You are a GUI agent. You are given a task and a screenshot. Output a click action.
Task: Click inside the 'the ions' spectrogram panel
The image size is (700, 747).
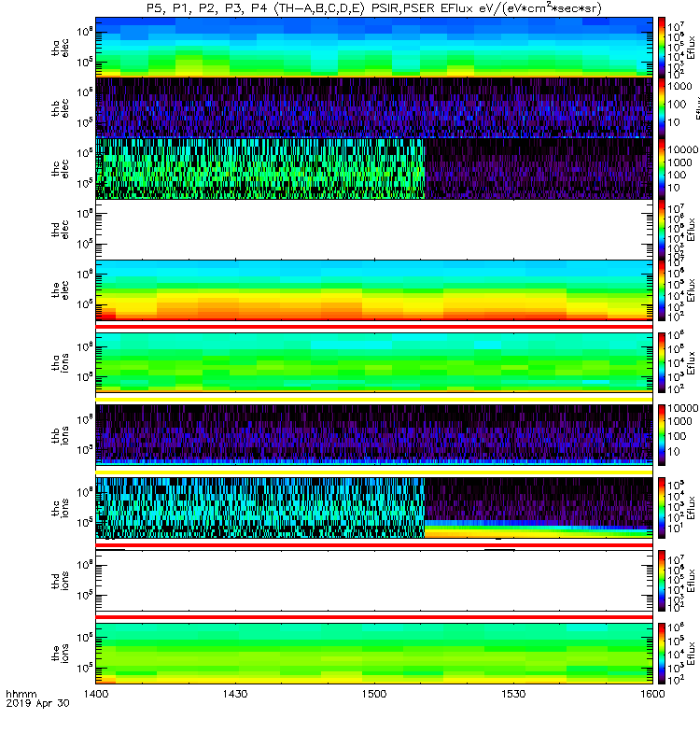374,653
